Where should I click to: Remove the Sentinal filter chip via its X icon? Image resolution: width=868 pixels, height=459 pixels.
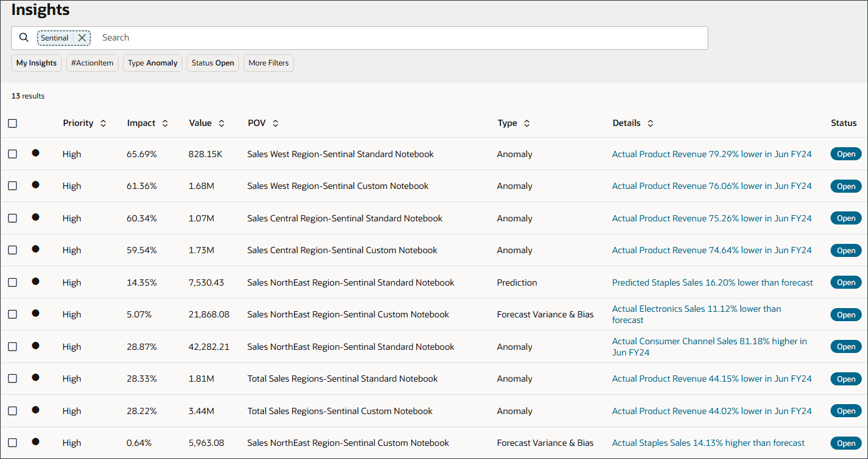pyautogui.click(x=82, y=37)
